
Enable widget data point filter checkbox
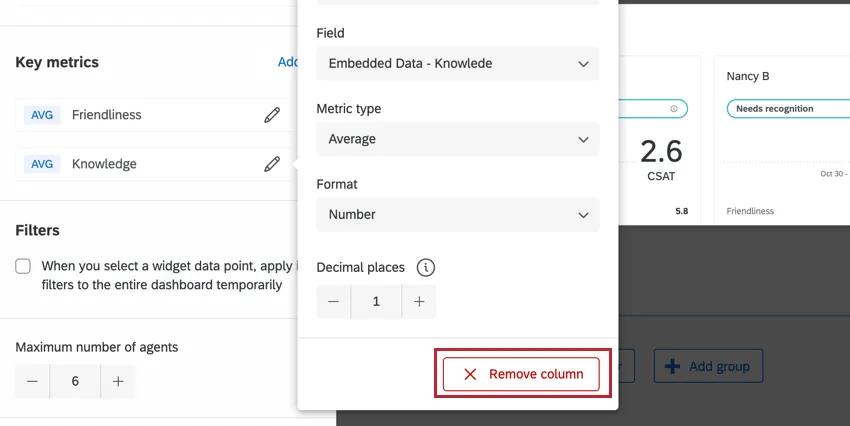23,267
